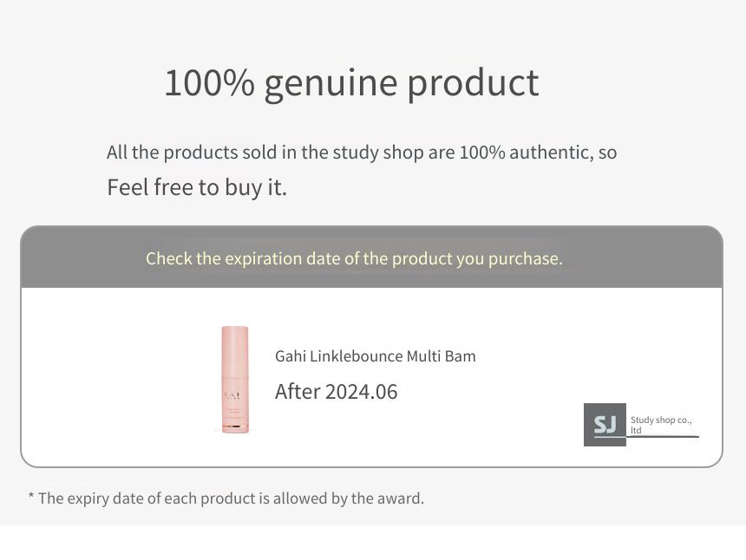Click the word 'genuine' in the title
This screenshot has width=746, height=560.
(330, 85)
